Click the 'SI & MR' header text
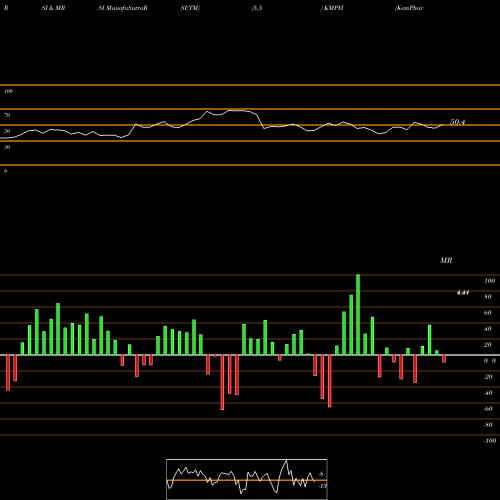 tap(53, 8)
